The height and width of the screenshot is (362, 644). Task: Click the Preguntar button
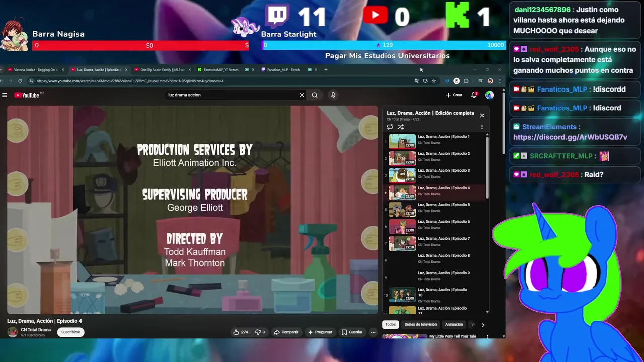coord(320,332)
